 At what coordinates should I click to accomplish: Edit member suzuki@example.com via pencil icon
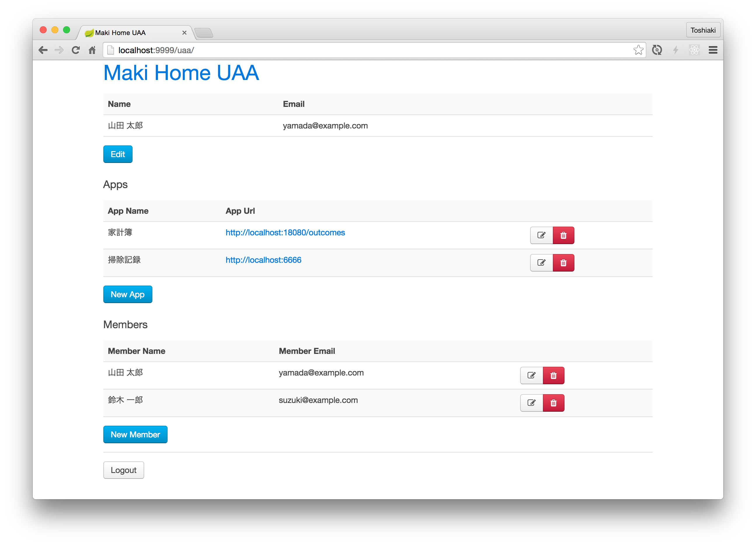(531, 403)
